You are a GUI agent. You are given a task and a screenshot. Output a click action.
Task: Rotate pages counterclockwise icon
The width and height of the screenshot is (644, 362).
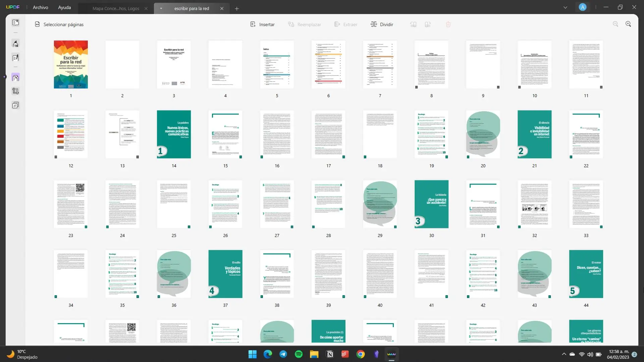(413, 24)
